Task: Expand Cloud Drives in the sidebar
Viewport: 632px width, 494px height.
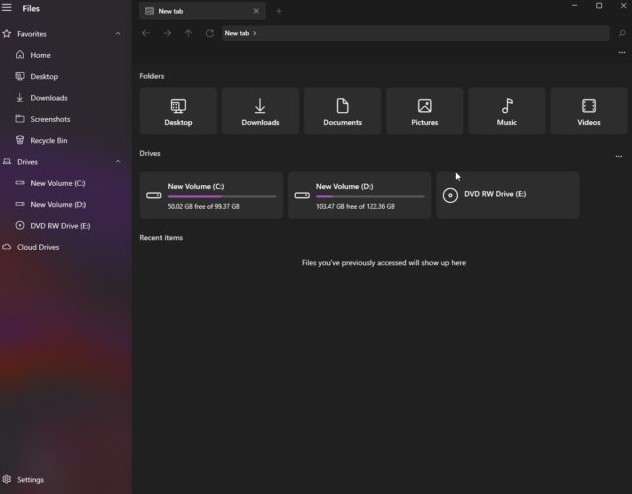Action: (38, 247)
